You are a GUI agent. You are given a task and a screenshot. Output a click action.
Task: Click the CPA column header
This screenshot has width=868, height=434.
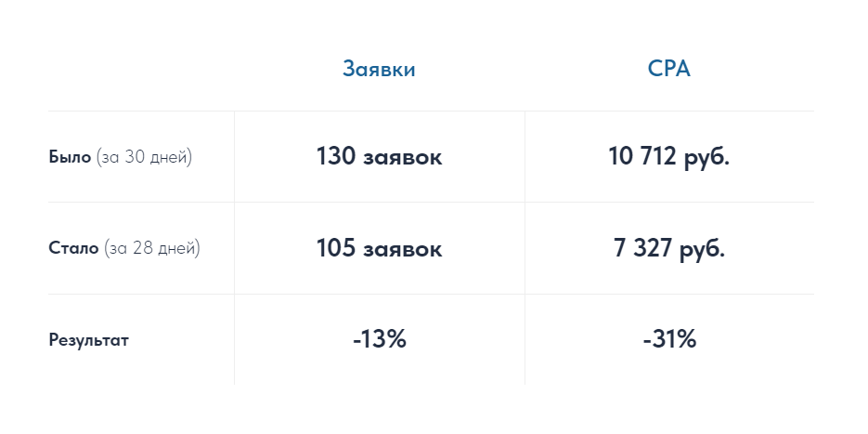click(669, 70)
